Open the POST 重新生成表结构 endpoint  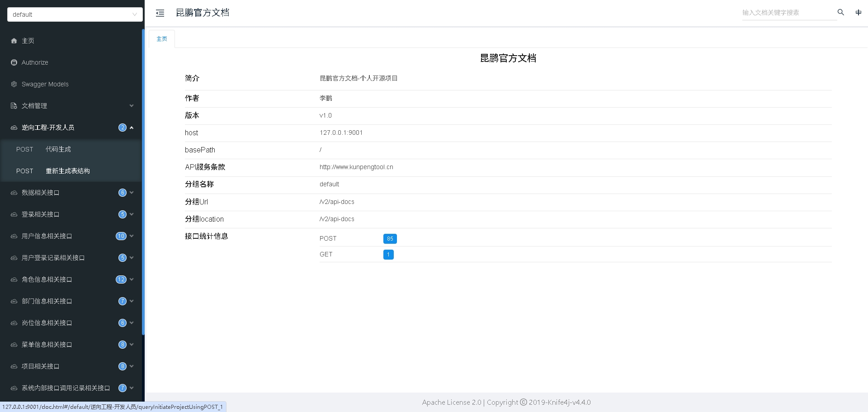point(67,171)
